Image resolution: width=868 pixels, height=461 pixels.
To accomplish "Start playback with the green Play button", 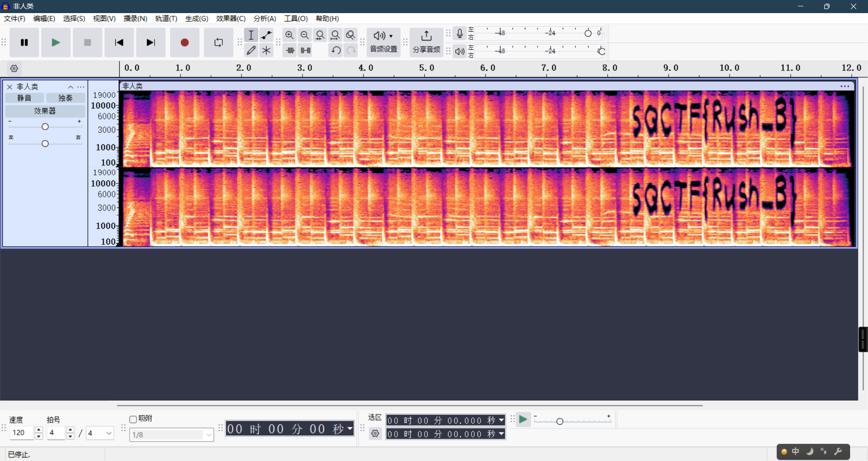I will [56, 42].
